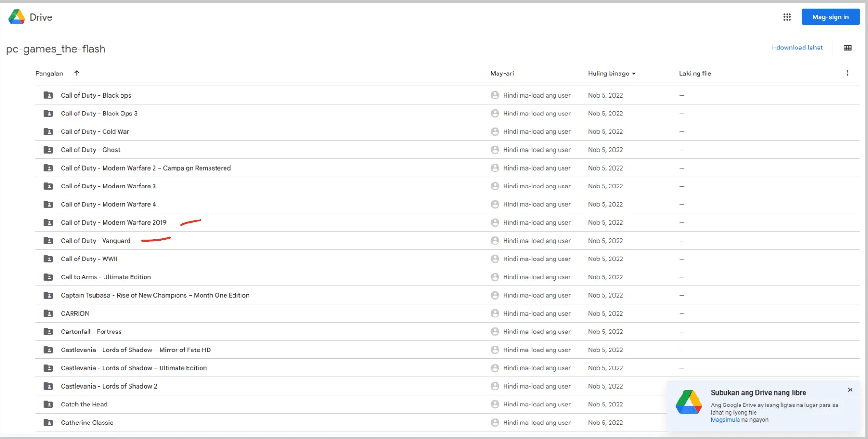Image resolution: width=868 pixels, height=439 pixels.
Task: Click the Google Drive logo icon
Action: (x=16, y=17)
